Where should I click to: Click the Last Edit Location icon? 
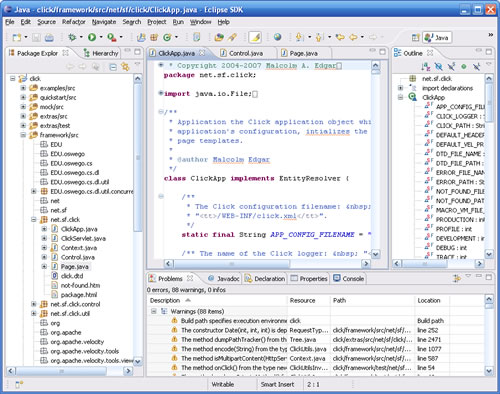coord(340,37)
